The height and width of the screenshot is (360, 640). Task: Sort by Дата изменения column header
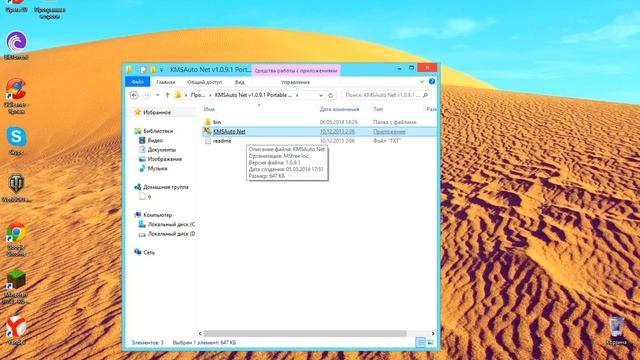coord(339,109)
